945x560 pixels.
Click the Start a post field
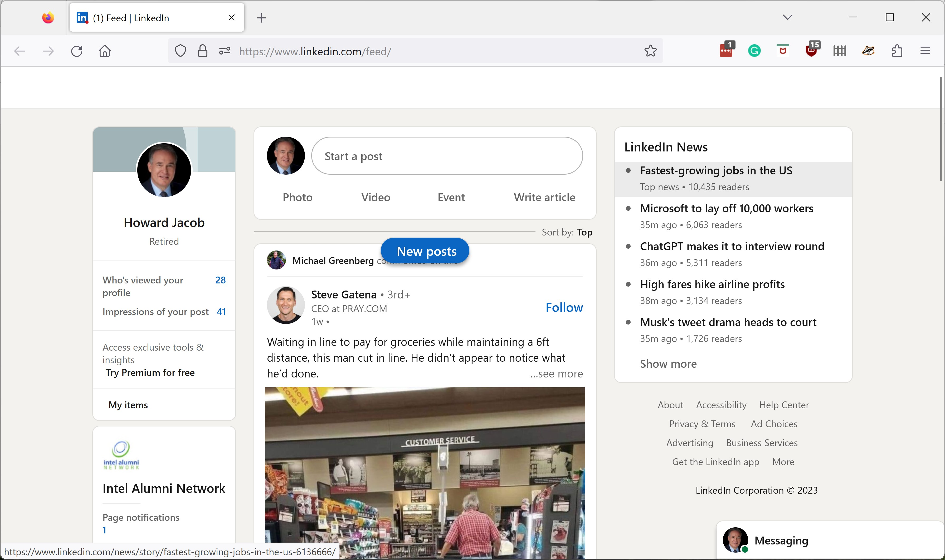click(x=447, y=156)
